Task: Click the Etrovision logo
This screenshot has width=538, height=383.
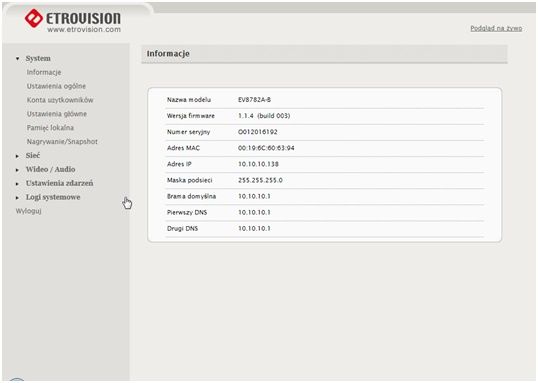Action: pyautogui.click(x=72, y=21)
